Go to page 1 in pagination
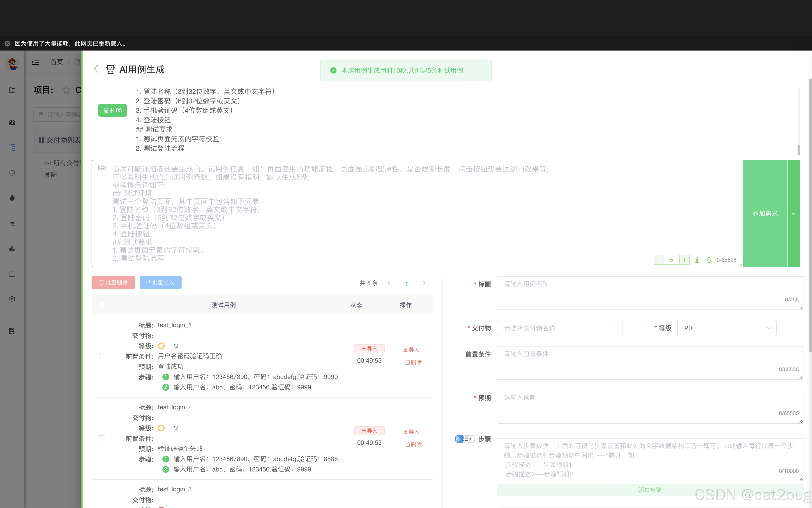Image resolution: width=812 pixels, height=508 pixels. pos(406,283)
